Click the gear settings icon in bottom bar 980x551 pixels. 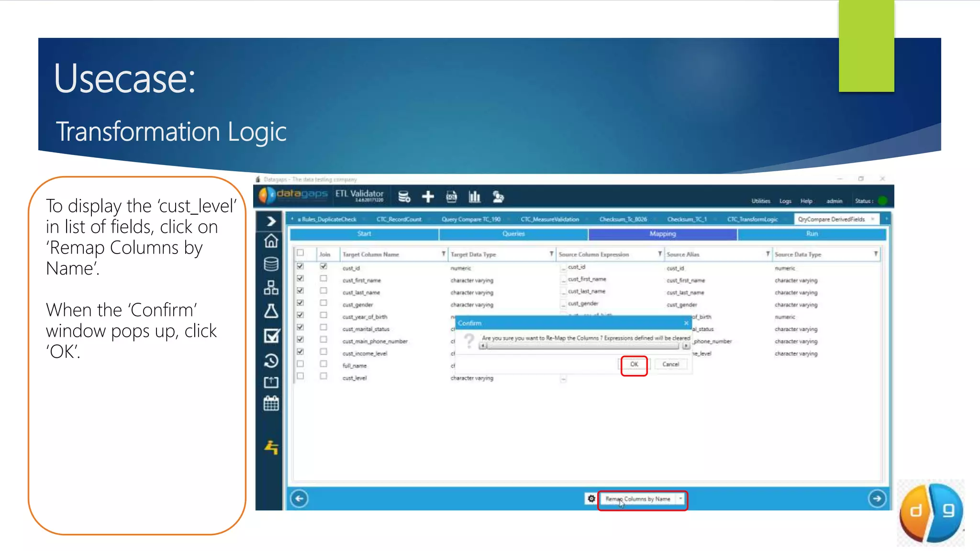[591, 499]
